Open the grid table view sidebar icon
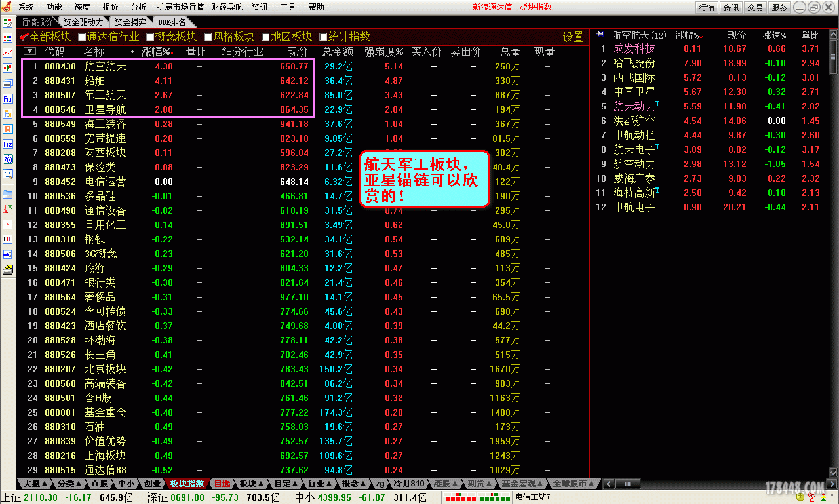This screenshot has width=839, height=504. coord(7,38)
